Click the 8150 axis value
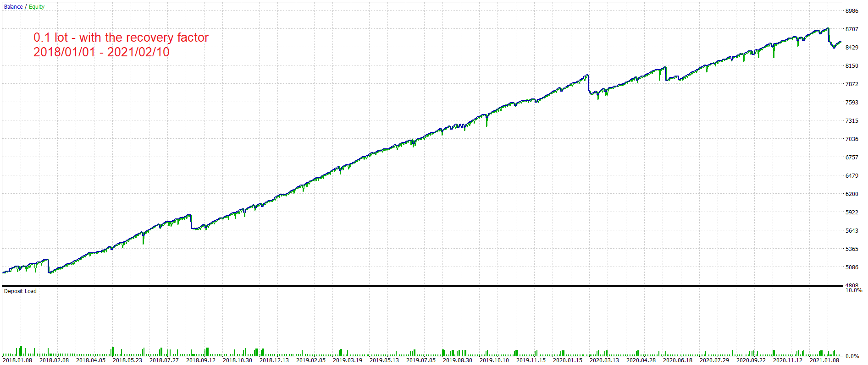The image size is (868, 365). click(x=852, y=66)
